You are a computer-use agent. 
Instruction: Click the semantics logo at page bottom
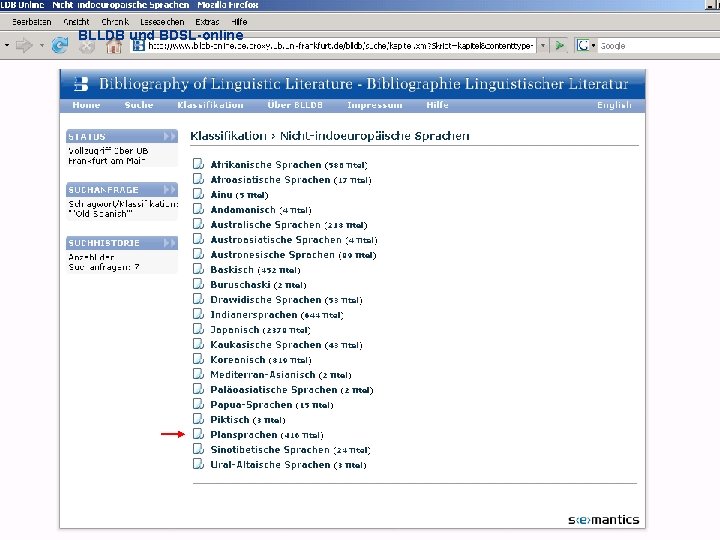603,519
